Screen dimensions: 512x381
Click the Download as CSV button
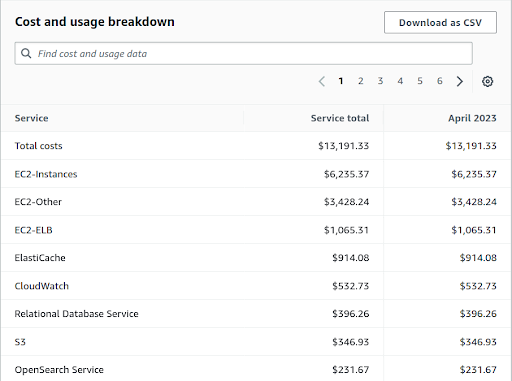440,22
